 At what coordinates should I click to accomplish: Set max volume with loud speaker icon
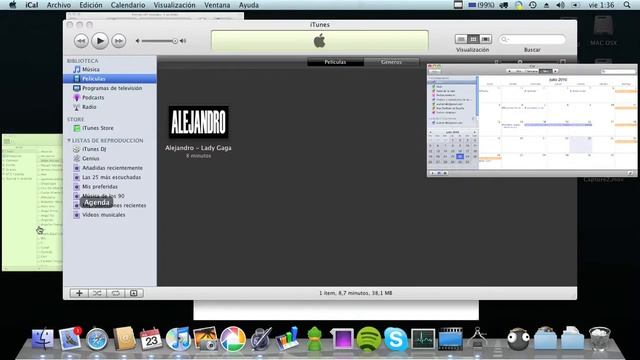tap(183, 41)
